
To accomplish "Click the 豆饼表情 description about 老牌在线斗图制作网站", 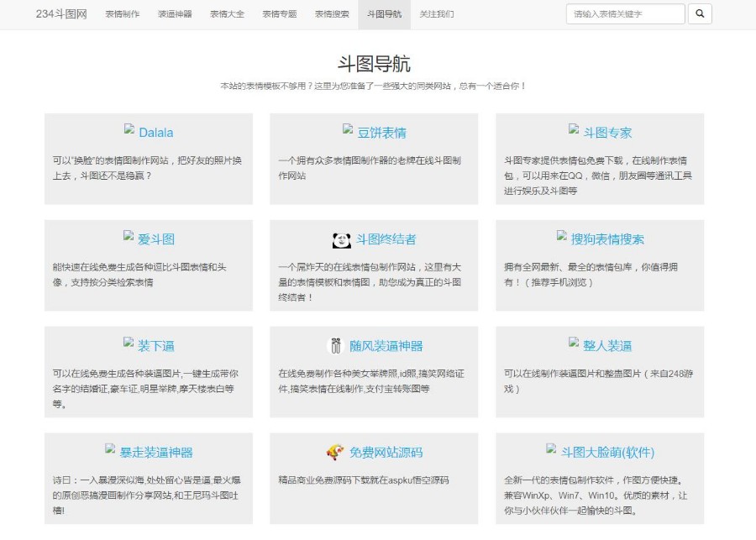I will point(370,168).
